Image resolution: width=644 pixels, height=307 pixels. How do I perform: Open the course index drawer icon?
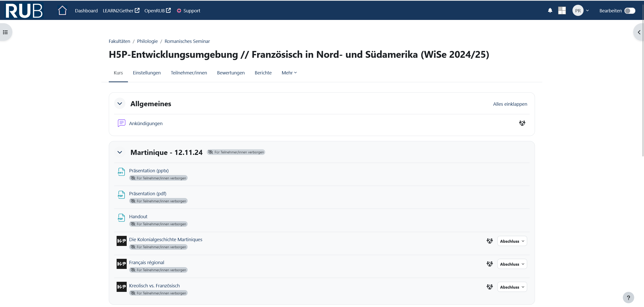6,32
